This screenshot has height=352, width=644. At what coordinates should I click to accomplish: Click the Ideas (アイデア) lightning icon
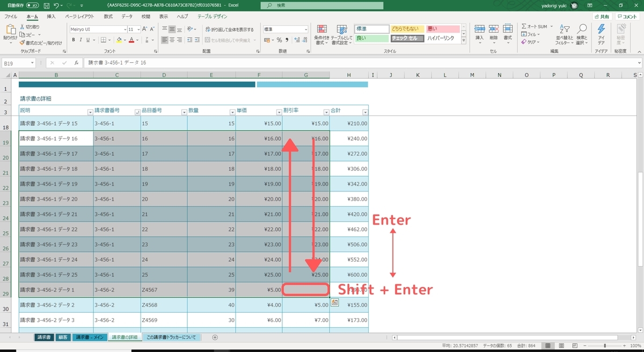[x=602, y=28]
